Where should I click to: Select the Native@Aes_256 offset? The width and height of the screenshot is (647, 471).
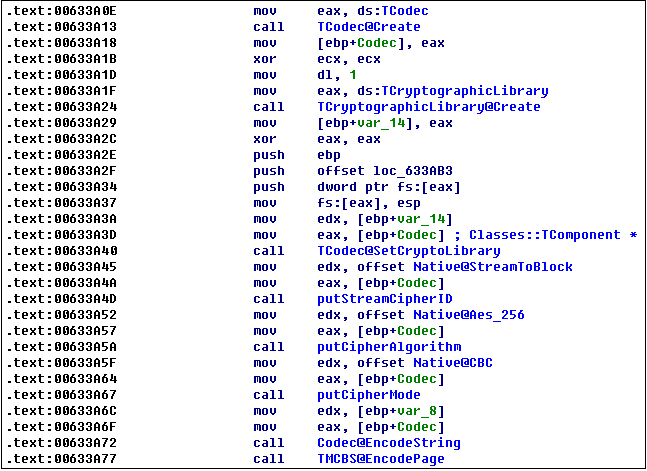click(x=469, y=315)
